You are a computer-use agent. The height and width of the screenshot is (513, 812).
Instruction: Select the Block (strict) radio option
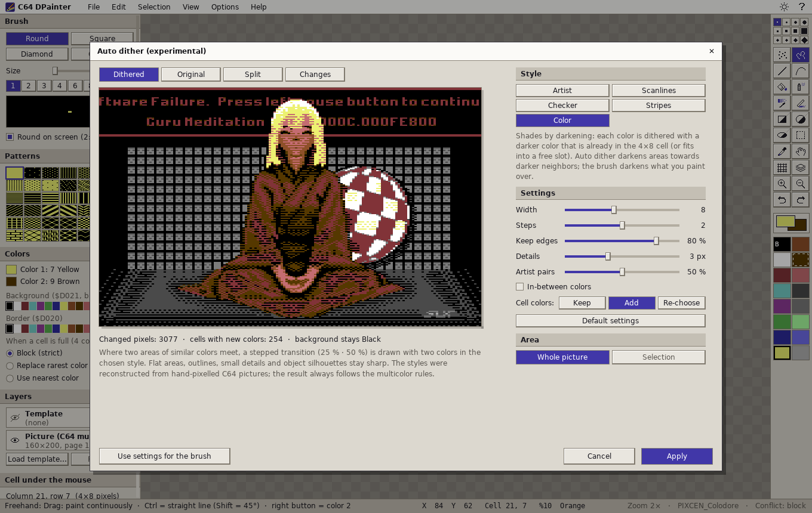tap(10, 353)
